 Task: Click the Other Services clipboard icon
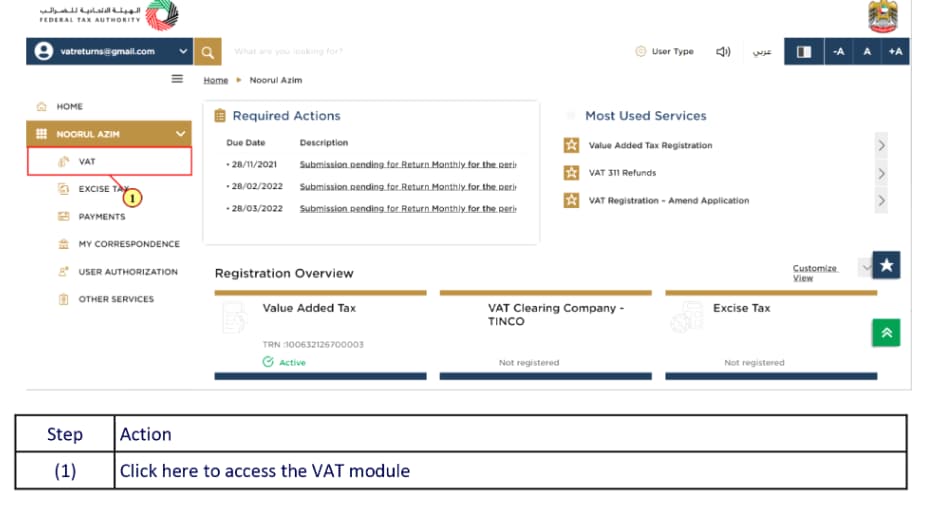[63, 299]
